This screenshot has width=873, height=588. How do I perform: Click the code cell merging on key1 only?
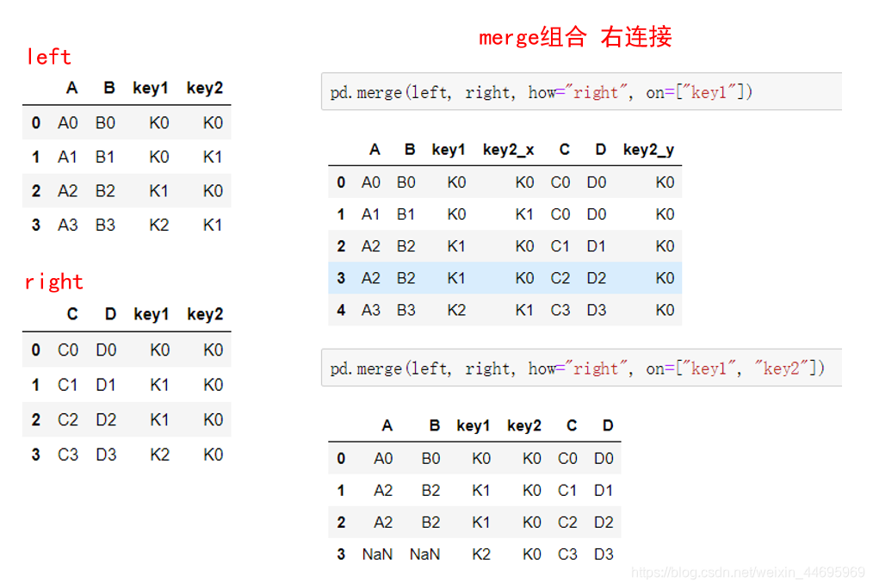[x=581, y=91]
